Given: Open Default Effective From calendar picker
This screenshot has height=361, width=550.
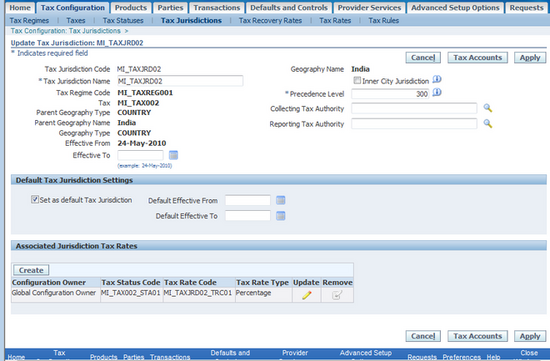Looking at the screenshot, I should [281, 200].
